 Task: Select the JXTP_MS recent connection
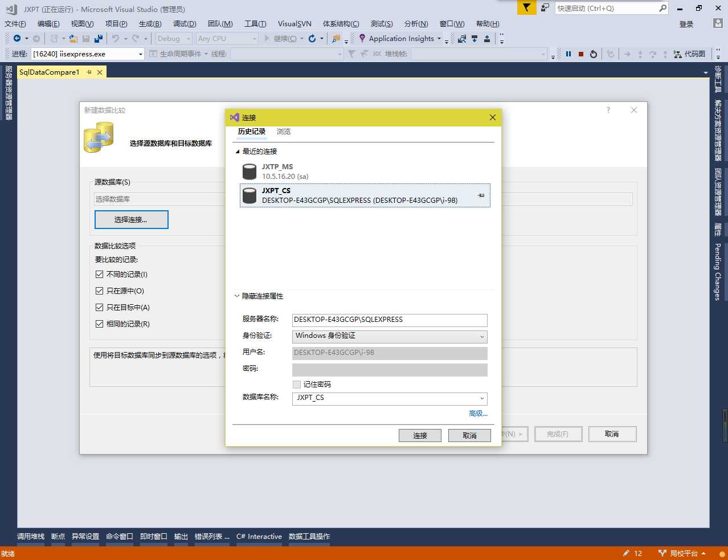click(x=365, y=171)
